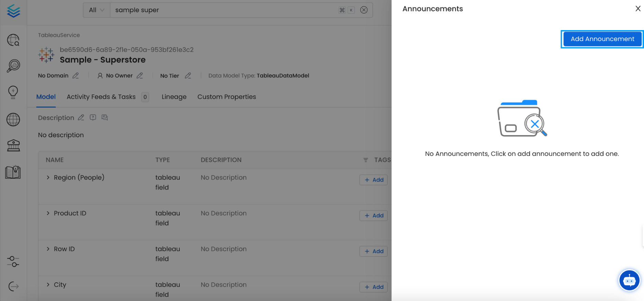The width and height of the screenshot is (644, 301).
Task: Click the Tableau service logo icon
Action: click(x=46, y=55)
